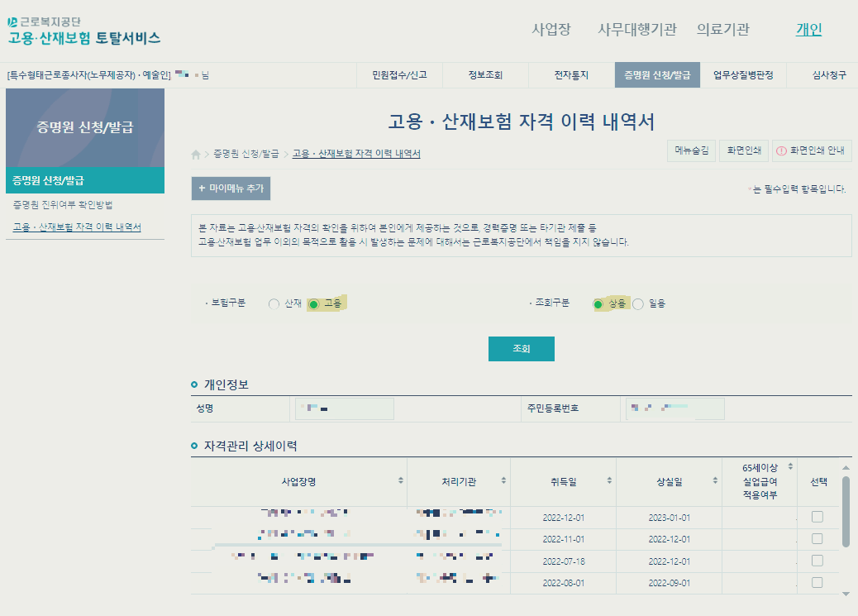
Task: Sort table by 사업장명 column arrows
Action: click(401, 480)
